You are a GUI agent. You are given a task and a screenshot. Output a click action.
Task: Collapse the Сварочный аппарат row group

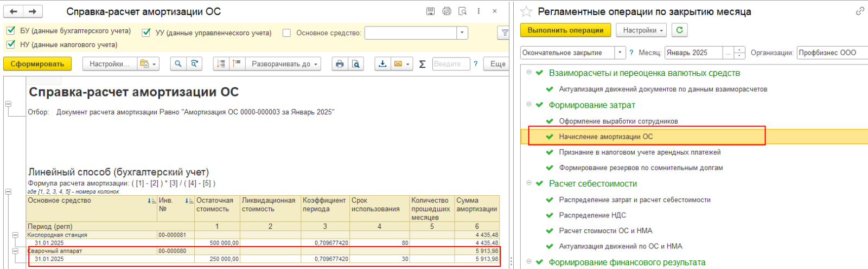[x=15, y=252]
